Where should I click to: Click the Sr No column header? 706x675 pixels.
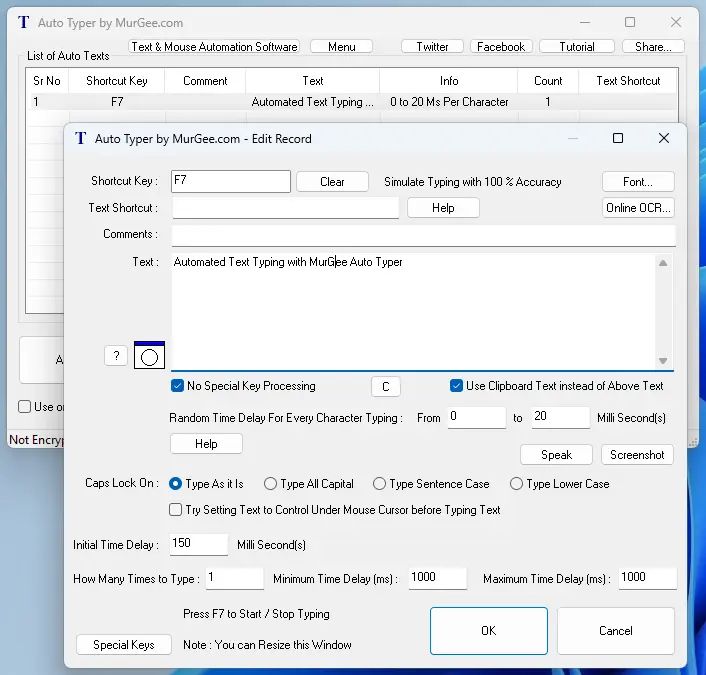coord(47,81)
